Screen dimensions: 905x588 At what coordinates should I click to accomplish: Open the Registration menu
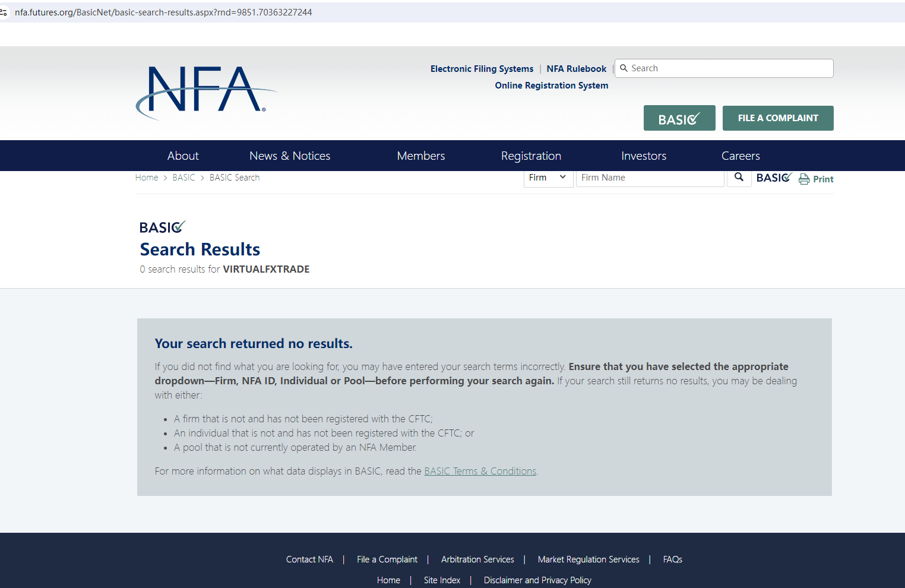(531, 156)
